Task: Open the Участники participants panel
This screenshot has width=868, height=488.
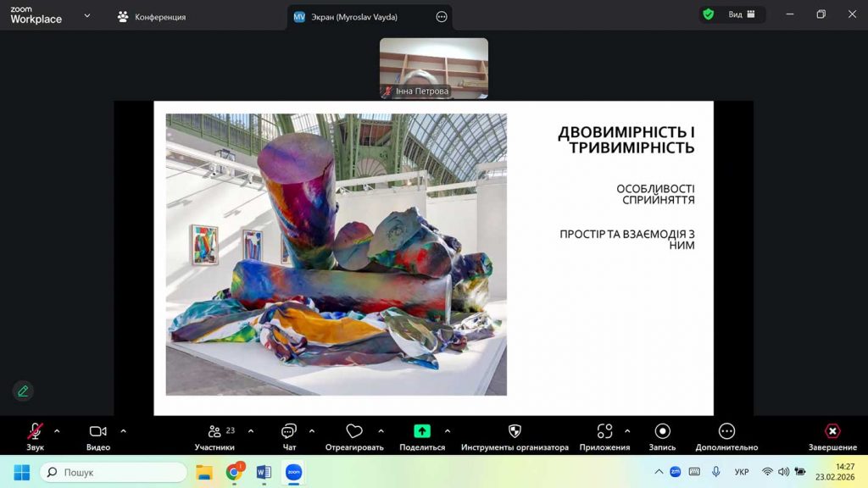Action: pos(214,432)
